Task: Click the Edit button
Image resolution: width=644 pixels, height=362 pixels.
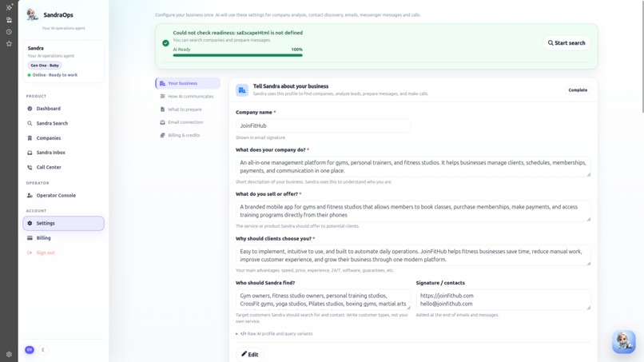Action: tap(250, 354)
